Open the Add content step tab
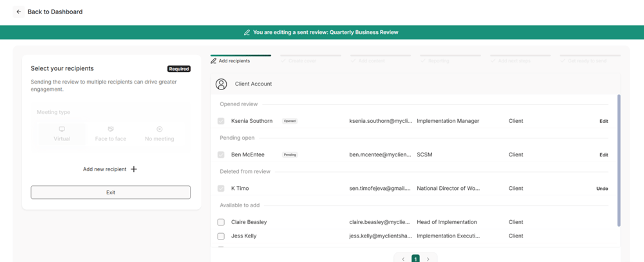 click(x=381, y=59)
